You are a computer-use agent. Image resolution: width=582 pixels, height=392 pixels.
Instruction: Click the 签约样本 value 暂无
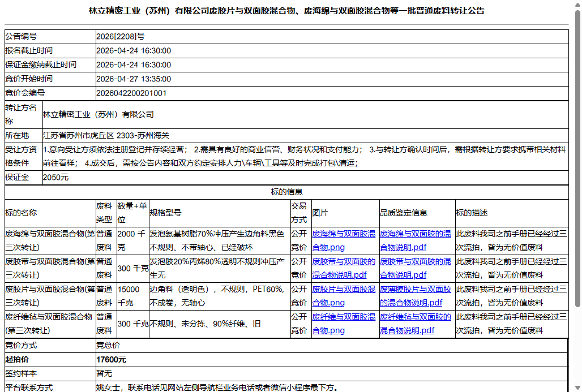[x=104, y=374]
